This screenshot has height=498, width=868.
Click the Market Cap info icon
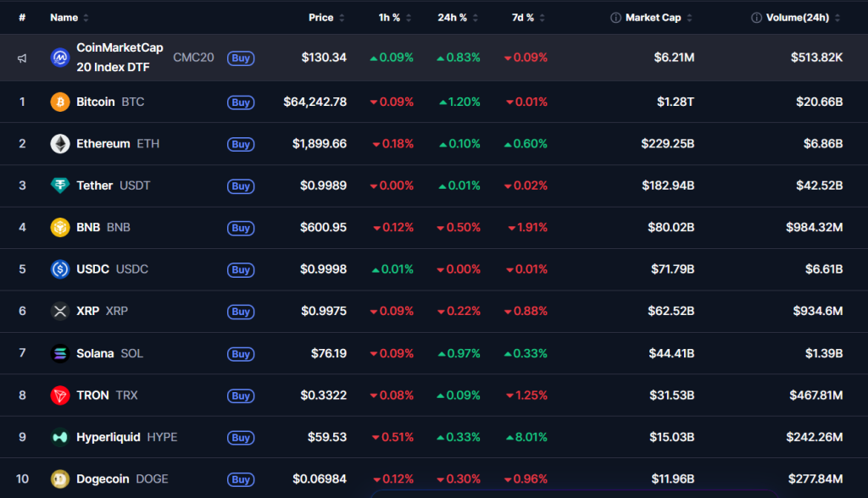[615, 18]
